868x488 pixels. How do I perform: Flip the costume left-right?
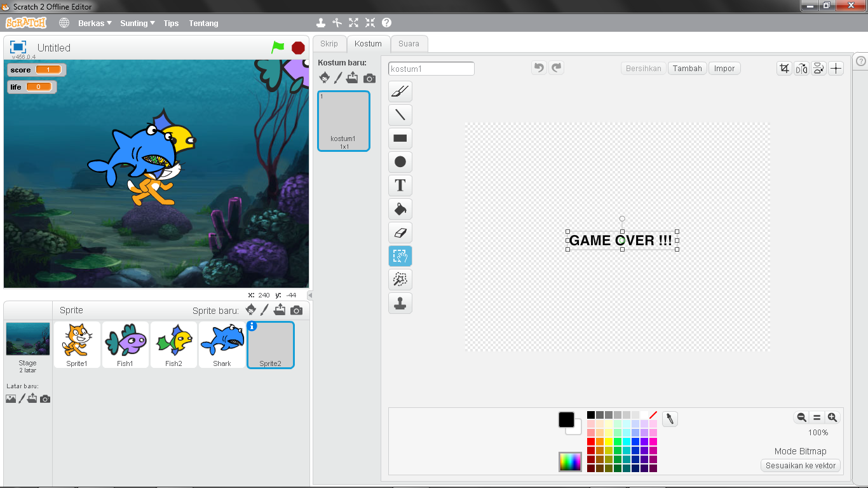[x=801, y=68]
